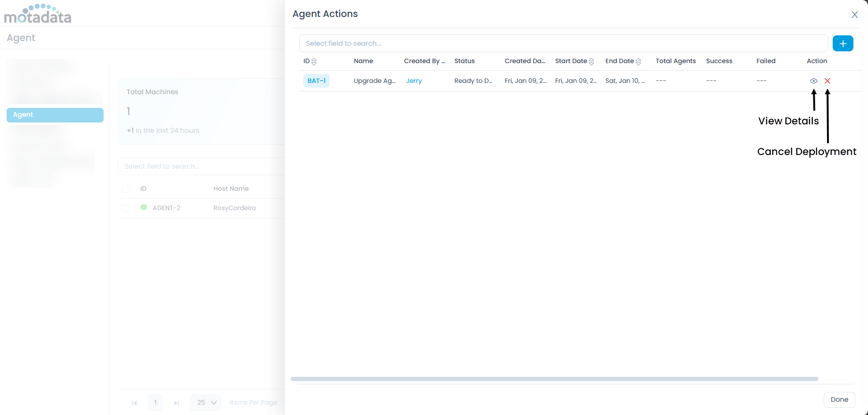This screenshot has height=415, width=868.
Task: Open the BAT-1 action ID
Action: point(316,81)
